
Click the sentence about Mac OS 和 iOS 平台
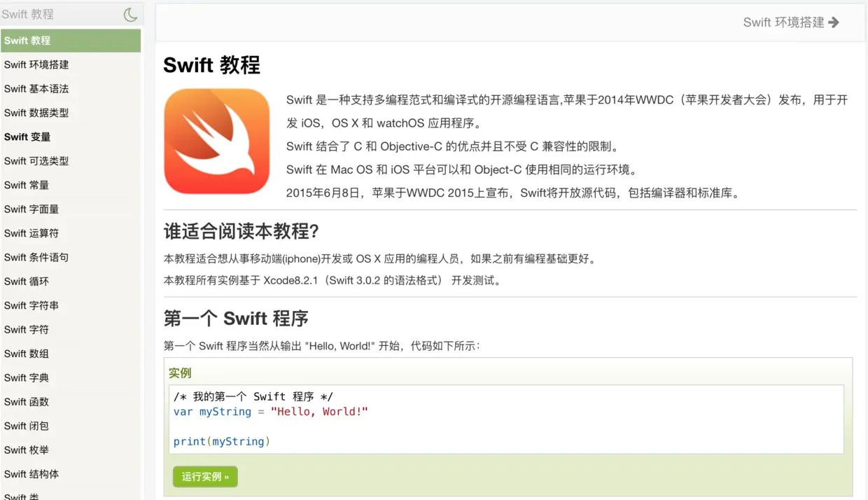461,169
